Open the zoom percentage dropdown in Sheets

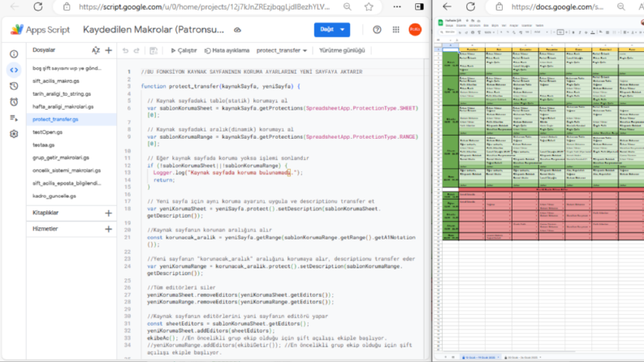tap(491, 32)
